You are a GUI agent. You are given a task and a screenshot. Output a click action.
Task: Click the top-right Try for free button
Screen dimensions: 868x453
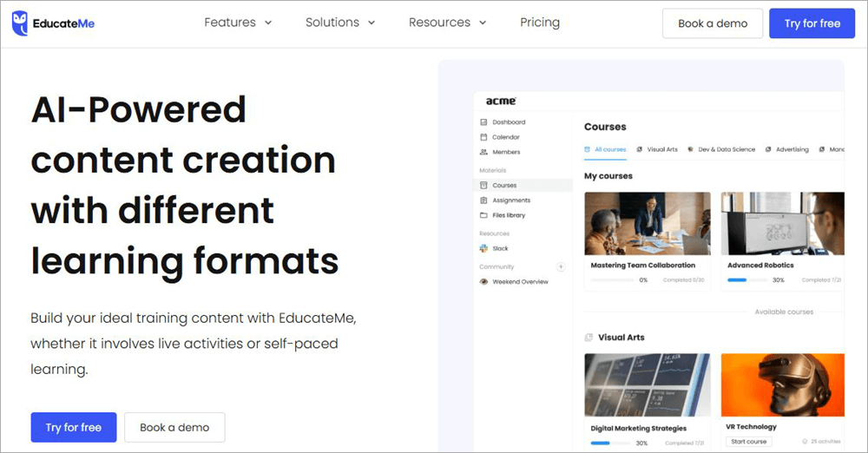coord(812,23)
